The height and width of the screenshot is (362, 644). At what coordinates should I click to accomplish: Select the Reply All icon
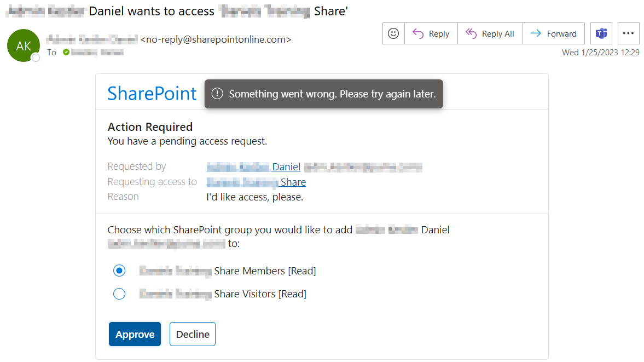472,33
